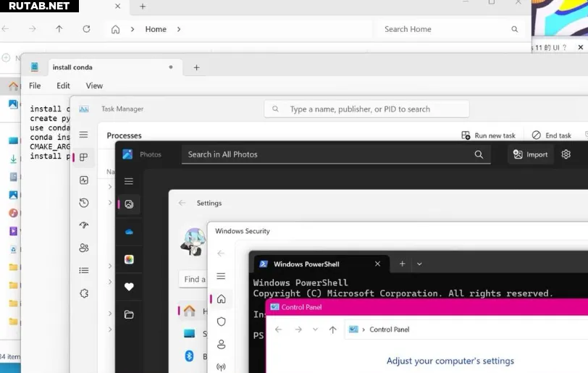
Task: Click back arrow in Windows Security
Action: 221,253
